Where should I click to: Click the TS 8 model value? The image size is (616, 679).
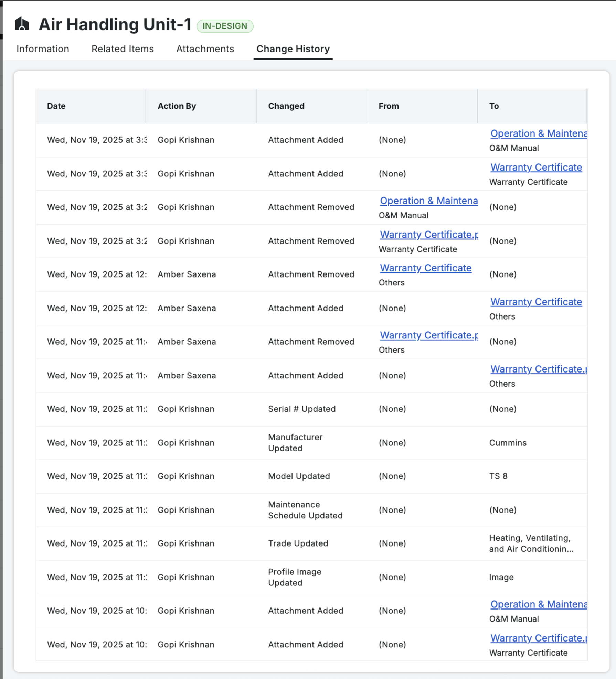498,476
